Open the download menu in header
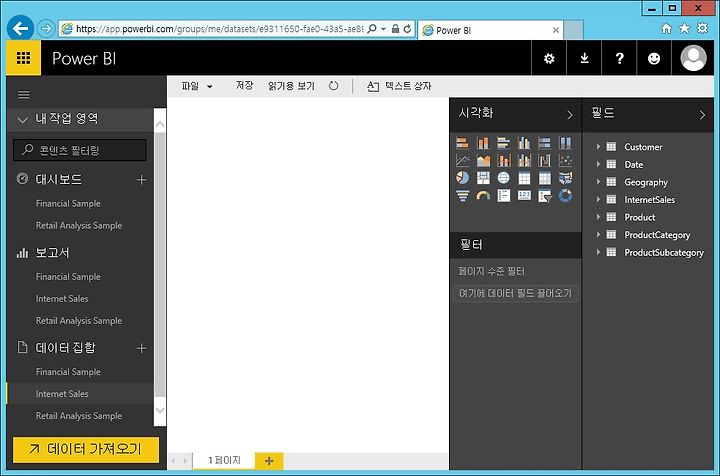The width and height of the screenshot is (720, 476). pos(584,58)
